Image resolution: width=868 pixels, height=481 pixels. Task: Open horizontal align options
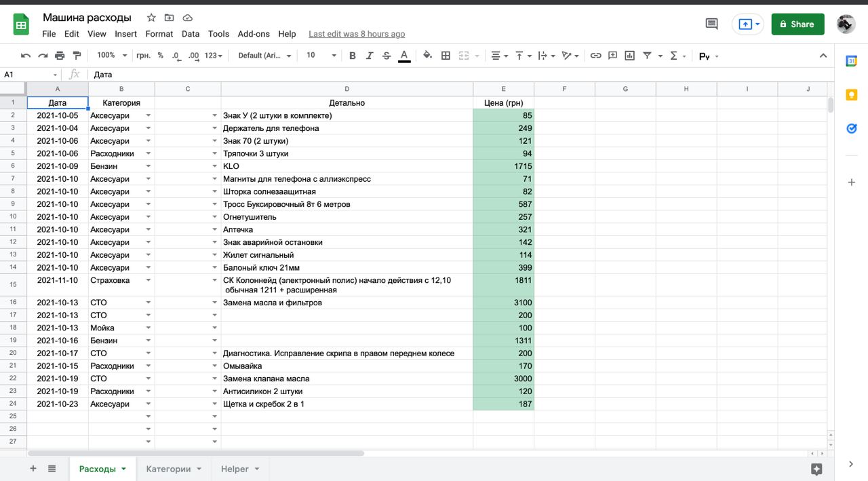pos(500,56)
